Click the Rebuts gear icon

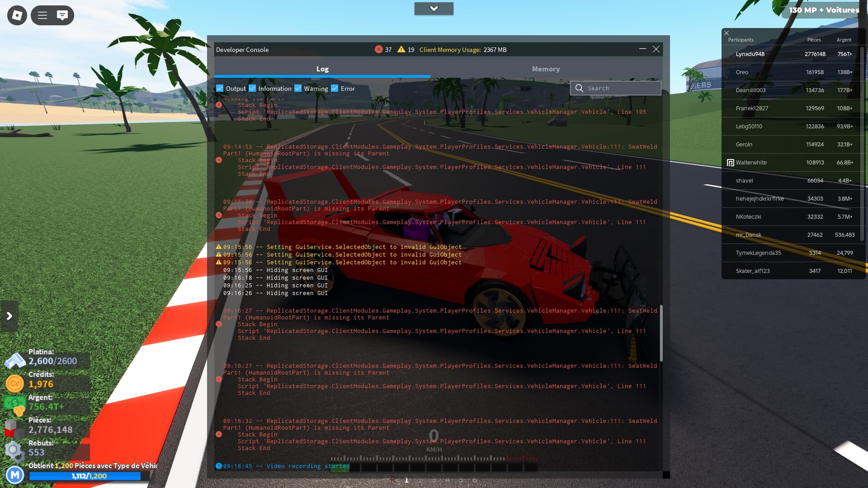(14, 450)
